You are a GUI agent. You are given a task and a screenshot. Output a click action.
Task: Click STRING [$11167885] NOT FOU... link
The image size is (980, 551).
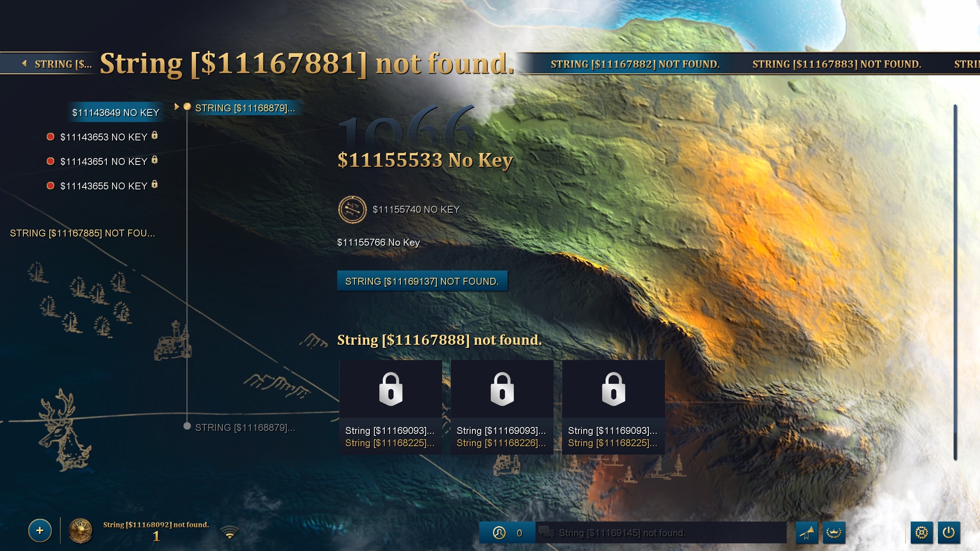point(82,233)
